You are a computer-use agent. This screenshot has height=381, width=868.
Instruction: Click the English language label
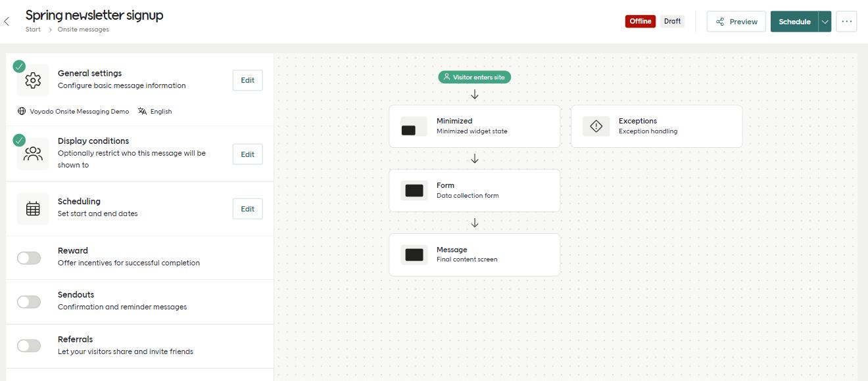pyautogui.click(x=161, y=111)
